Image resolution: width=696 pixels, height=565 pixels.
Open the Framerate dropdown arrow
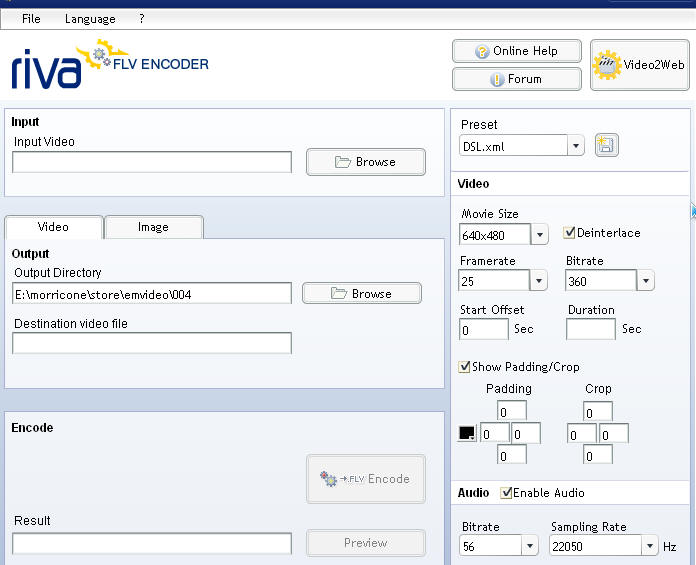(x=538, y=281)
